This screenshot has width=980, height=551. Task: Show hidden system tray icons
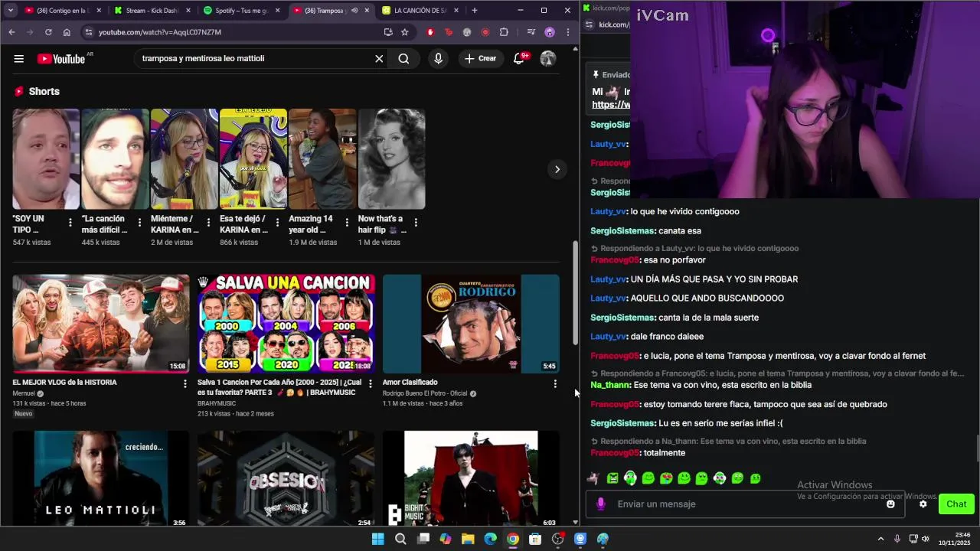click(x=880, y=539)
